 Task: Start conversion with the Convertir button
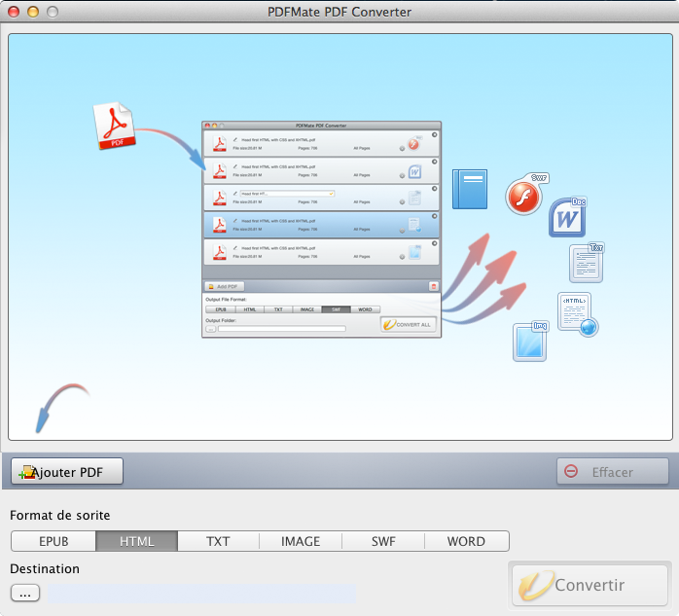pyautogui.click(x=590, y=585)
